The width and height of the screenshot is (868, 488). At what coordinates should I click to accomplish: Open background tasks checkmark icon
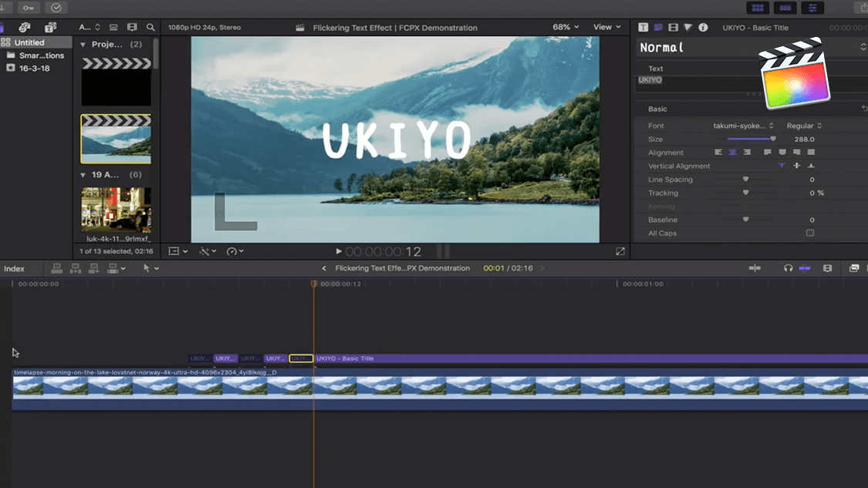pos(56,8)
